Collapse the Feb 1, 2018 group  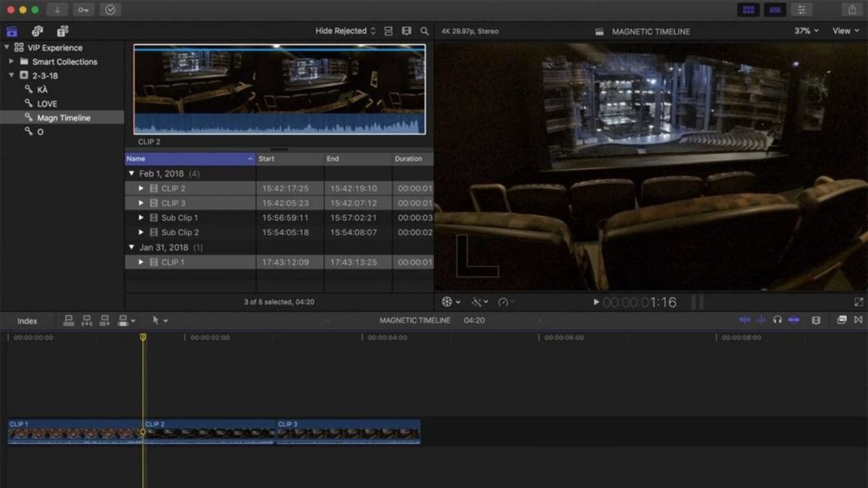click(132, 174)
